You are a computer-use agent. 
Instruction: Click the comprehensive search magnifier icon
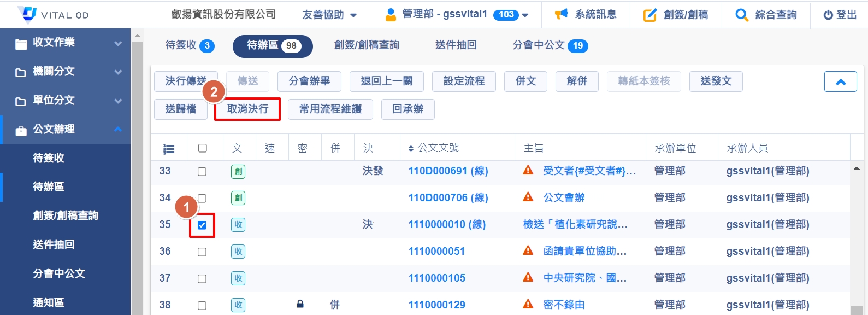741,15
